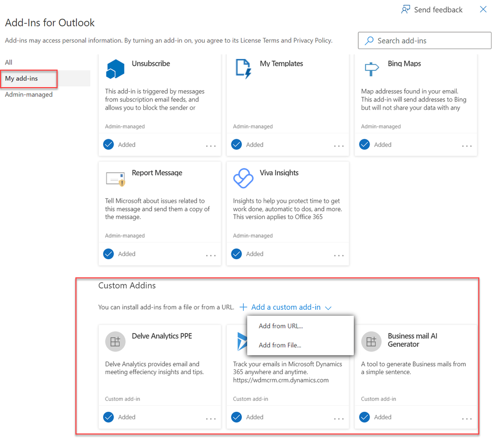Choose Add from URL option
Screen dimensions: 495x448
point(281,326)
